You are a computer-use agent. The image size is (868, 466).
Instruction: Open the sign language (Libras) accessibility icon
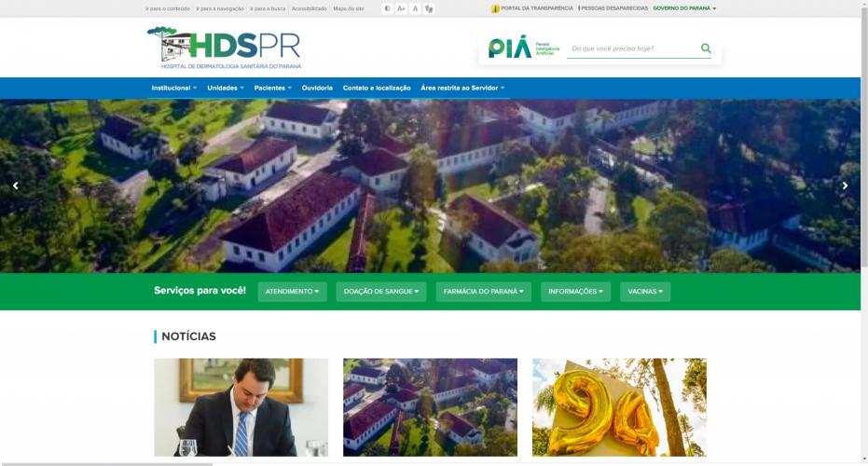[x=429, y=9]
